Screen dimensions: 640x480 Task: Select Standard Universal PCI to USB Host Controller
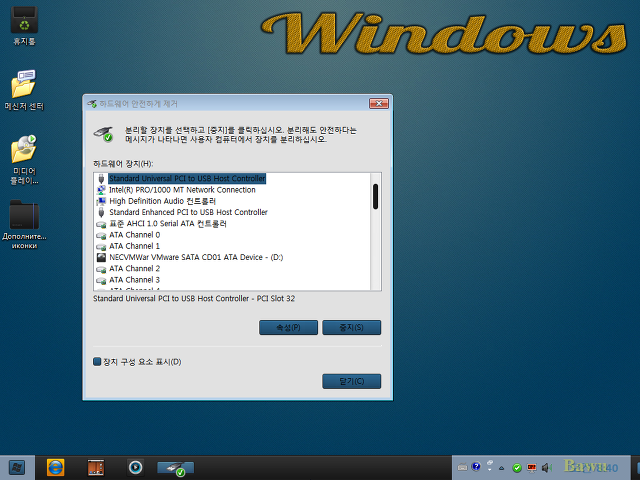(187, 178)
